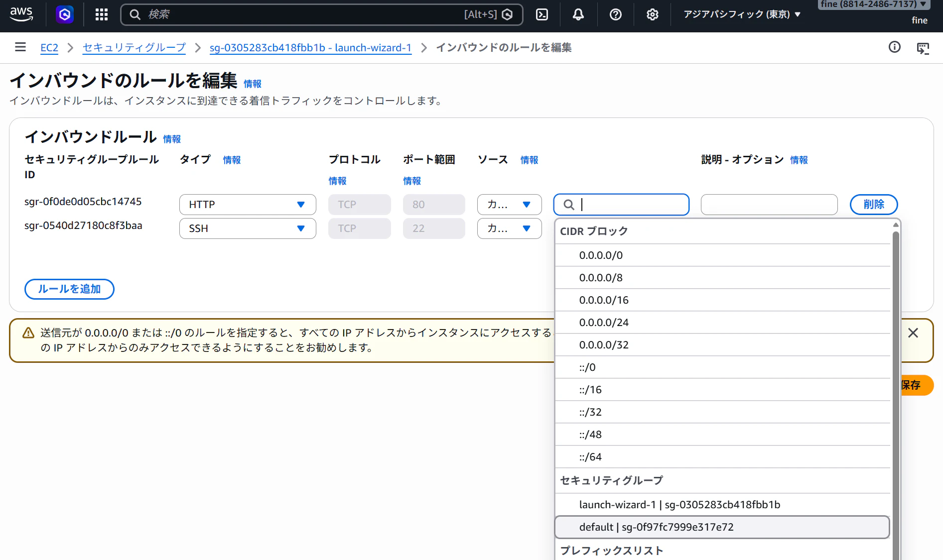Image resolution: width=943 pixels, height=560 pixels.
Task: Choose default sg-0f97fc7999e317e72 as source
Action: [722, 527]
